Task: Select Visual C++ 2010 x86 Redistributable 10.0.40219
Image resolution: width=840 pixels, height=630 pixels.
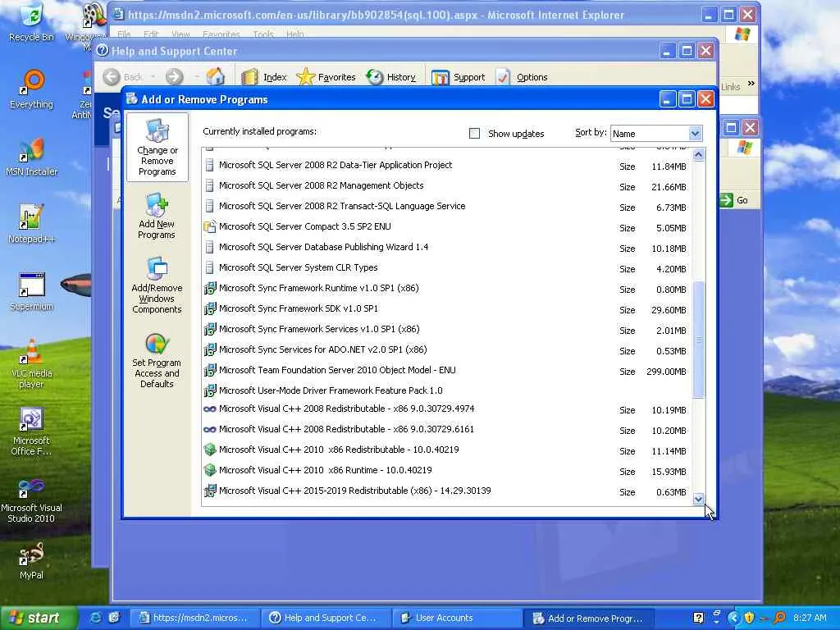Action: (445, 450)
